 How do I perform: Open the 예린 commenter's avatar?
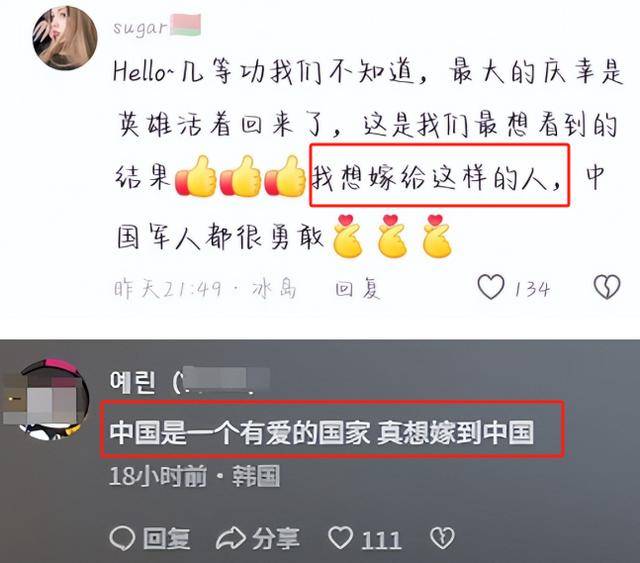(x=46, y=399)
